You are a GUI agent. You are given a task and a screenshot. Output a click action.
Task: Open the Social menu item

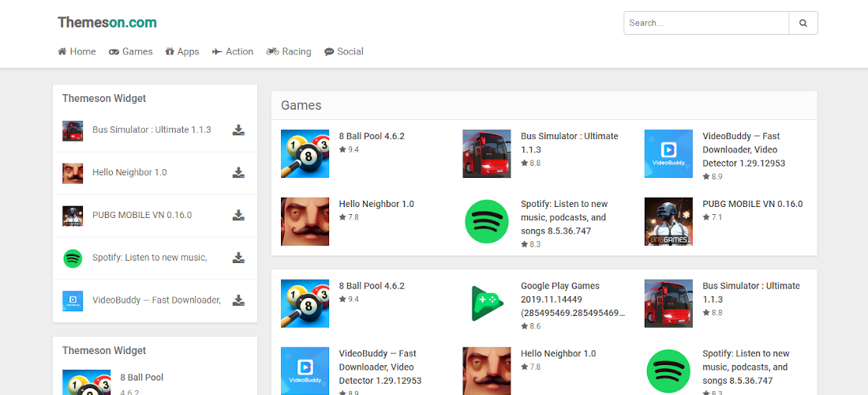[344, 51]
